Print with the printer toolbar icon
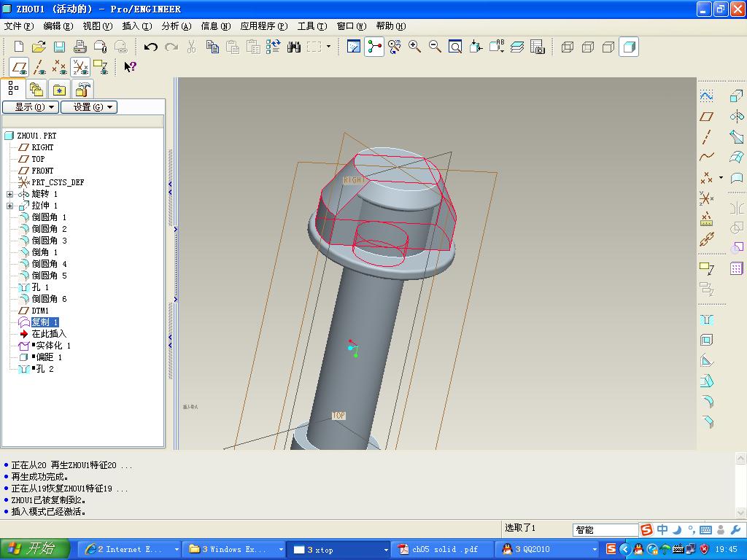Viewport: 747px width, 560px height. point(80,47)
